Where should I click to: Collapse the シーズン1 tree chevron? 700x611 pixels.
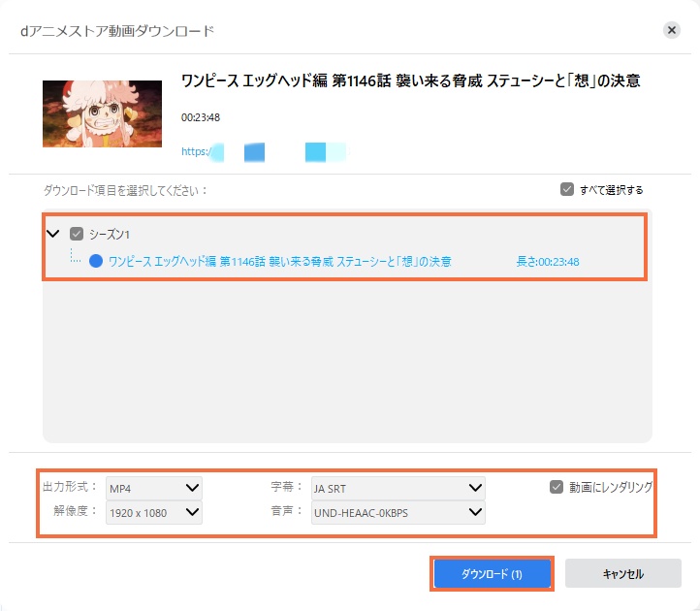[x=53, y=234]
